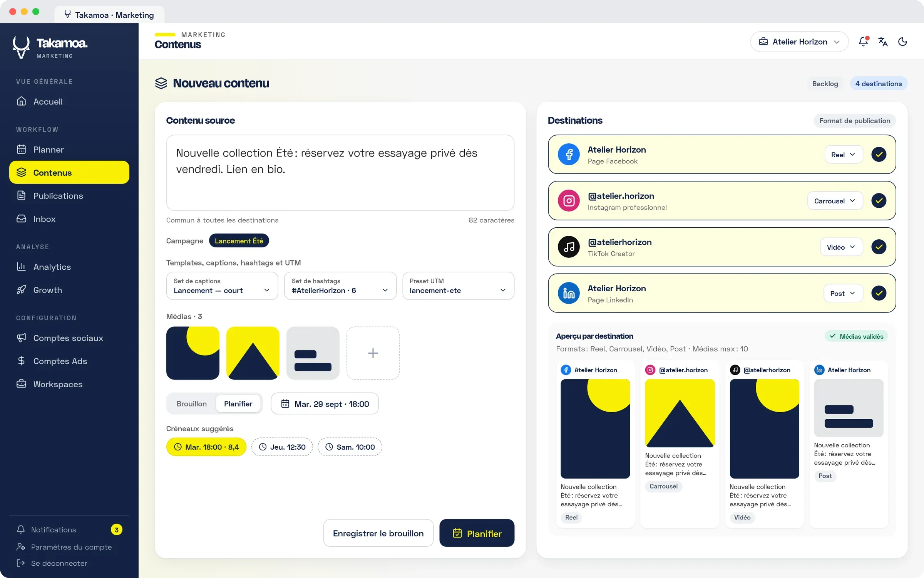Click the Growth rocket icon in sidebar
Screen dimensions: 924x578
[21, 289]
